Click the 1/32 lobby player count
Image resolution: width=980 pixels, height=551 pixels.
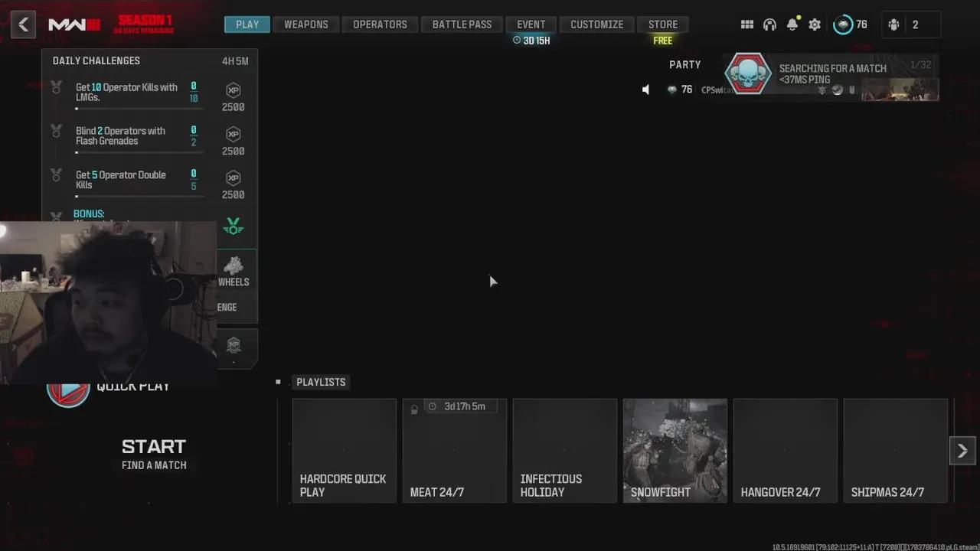point(921,65)
